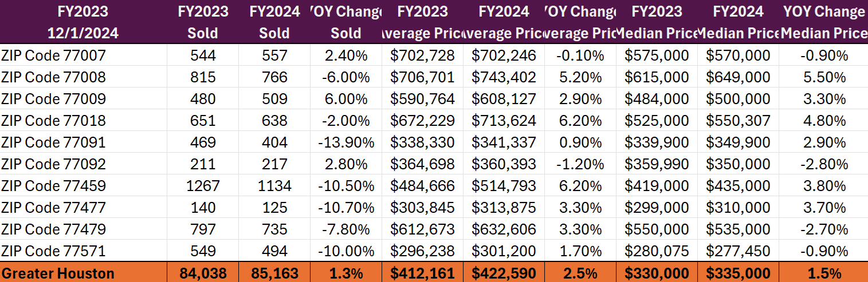Select the 5.50% median price change cell
Viewport: 868px width, 282px height.
(824, 77)
